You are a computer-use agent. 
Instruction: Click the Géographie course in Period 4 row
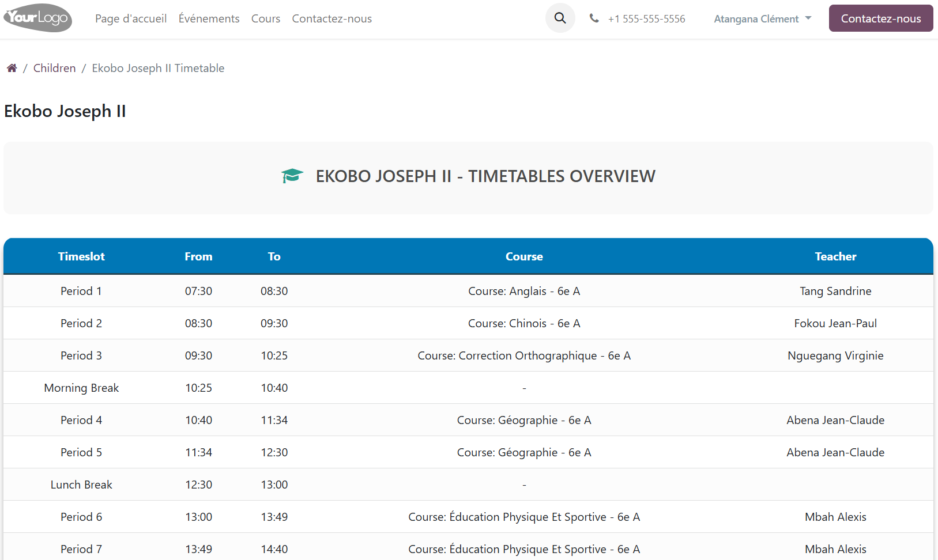pos(524,420)
